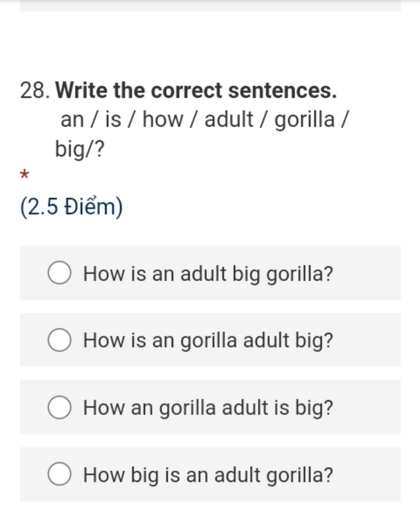Pick the radio button for "How an gorilla adult is big?"
The height and width of the screenshot is (525, 420).
[x=60, y=407]
